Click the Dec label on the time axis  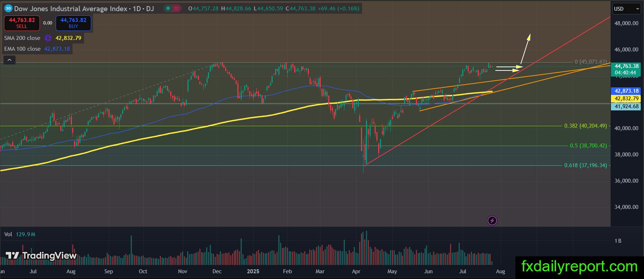pos(217,271)
